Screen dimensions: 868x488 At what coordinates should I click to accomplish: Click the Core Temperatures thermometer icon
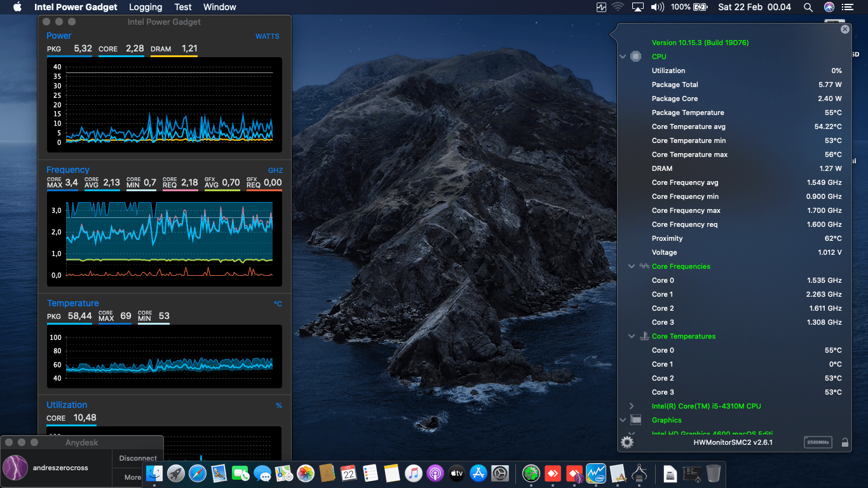[644, 336]
